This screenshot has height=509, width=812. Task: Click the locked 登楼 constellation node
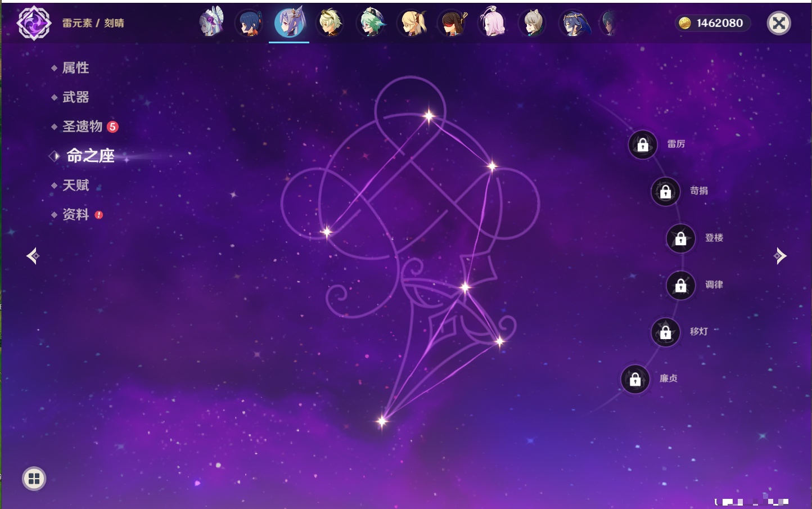point(681,238)
